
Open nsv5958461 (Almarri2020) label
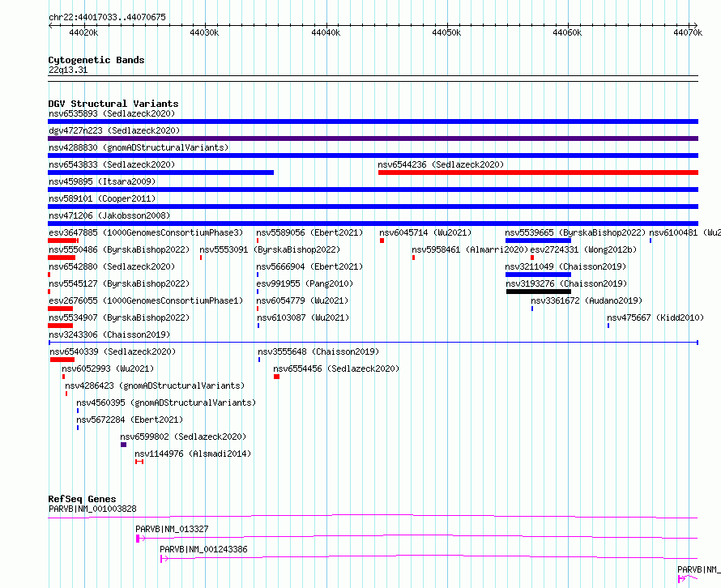pyautogui.click(x=470, y=249)
